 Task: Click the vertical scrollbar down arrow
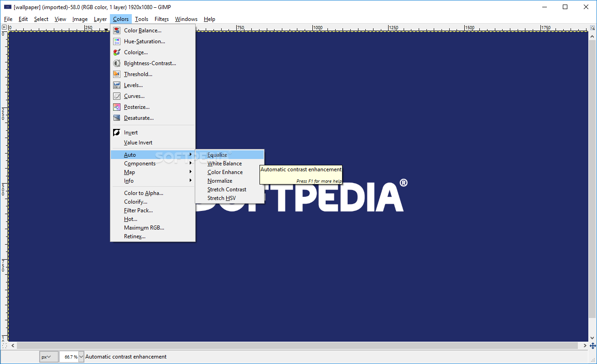593,338
